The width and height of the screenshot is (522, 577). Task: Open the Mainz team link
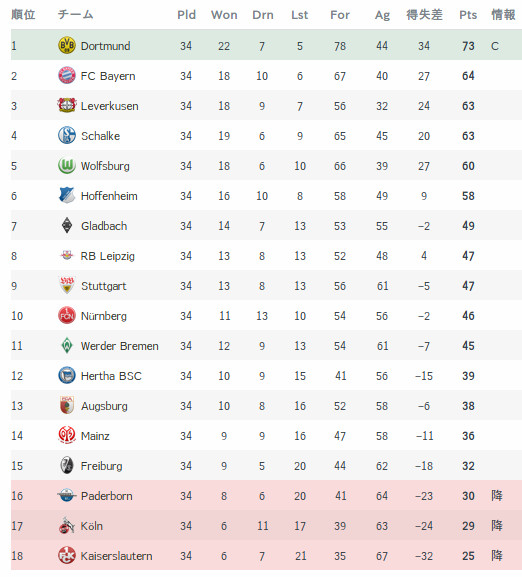click(95, 436)
